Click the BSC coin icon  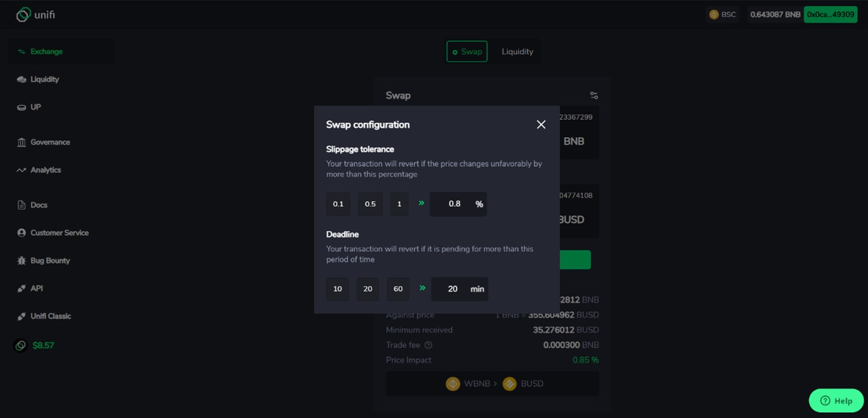click(x=714, y=15)
